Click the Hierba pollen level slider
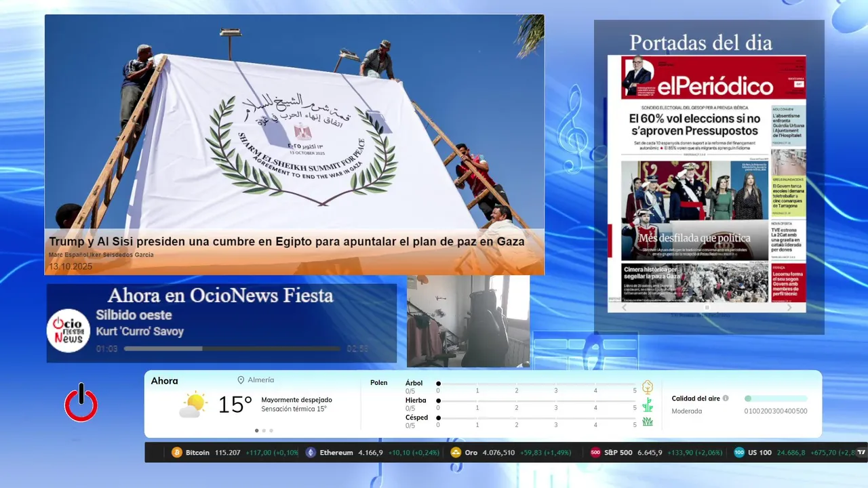The height and width of the screenshot is (488, 868). pyautogui.click(x=537, y=401)
